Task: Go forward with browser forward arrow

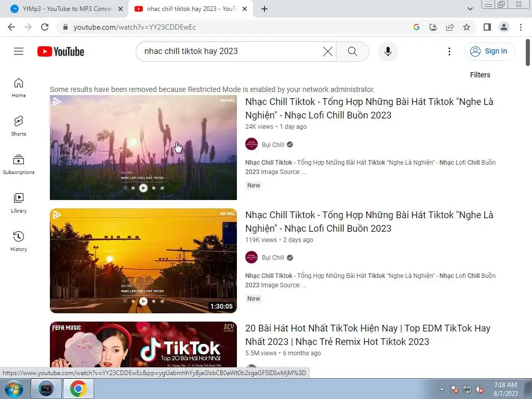Action: point(28,27)
